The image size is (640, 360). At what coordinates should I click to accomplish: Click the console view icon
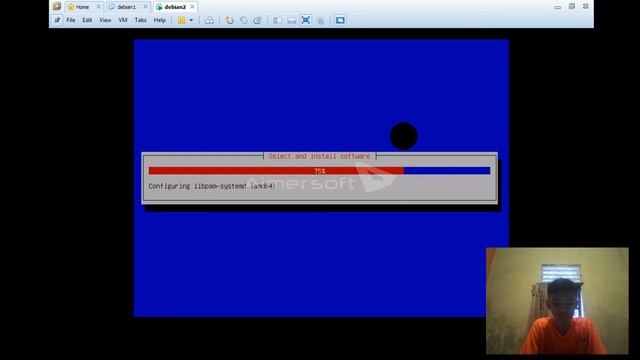tap(340, 20)
